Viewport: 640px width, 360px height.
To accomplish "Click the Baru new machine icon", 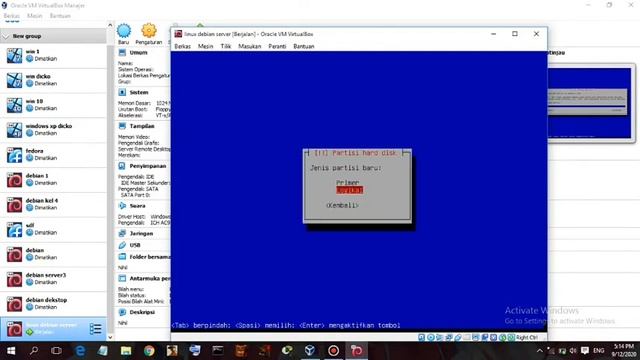I will pyautogui.click(x=124, y=31).
